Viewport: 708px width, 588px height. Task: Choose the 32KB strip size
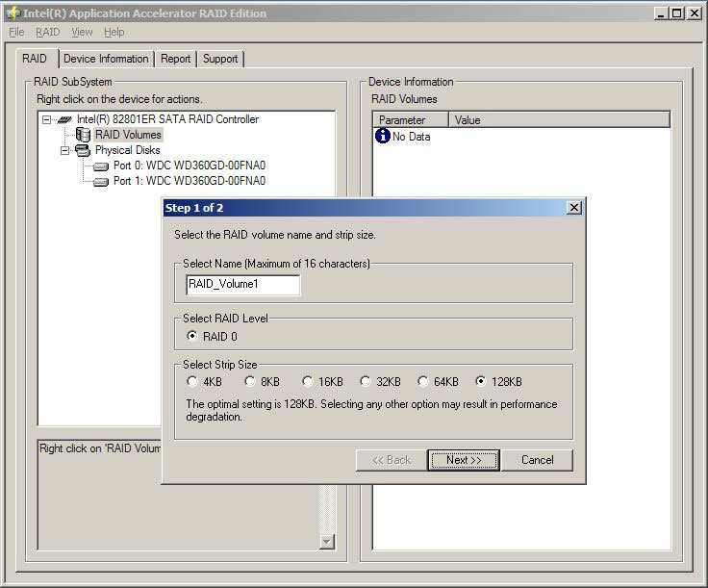(x=366, y=381)
